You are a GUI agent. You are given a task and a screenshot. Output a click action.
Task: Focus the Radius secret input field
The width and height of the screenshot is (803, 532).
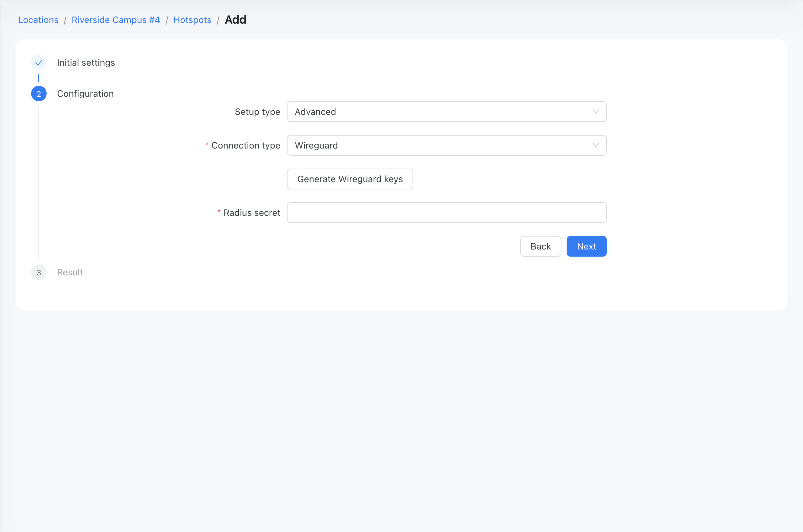pos(447,213)
